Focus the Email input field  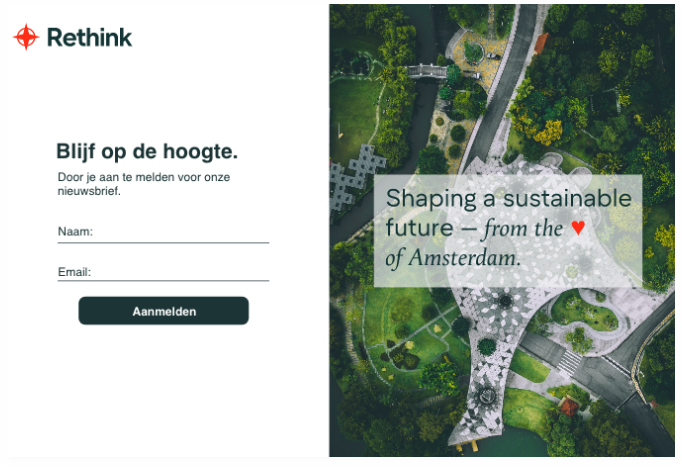click(164, 272)
